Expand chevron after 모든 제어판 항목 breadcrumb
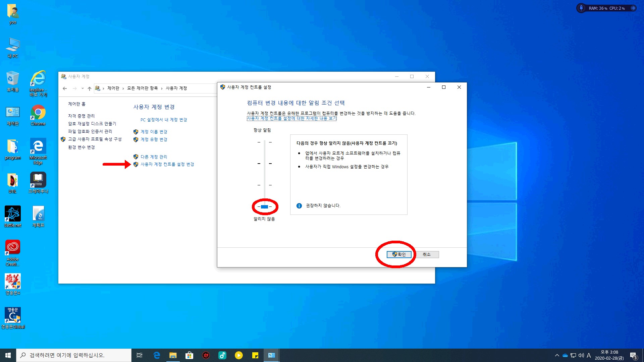Image resolution: width=644 pixels, height=362 pixels. click(162, 88)
